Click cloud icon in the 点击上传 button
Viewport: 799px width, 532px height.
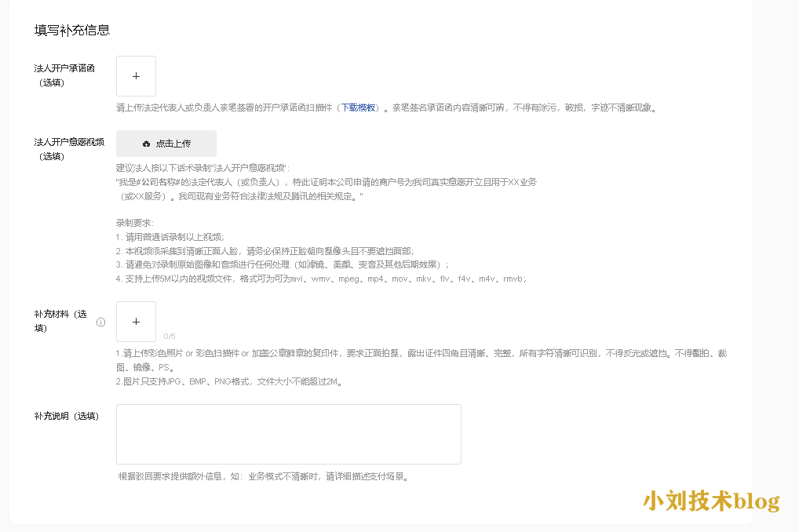pos(146,144)
